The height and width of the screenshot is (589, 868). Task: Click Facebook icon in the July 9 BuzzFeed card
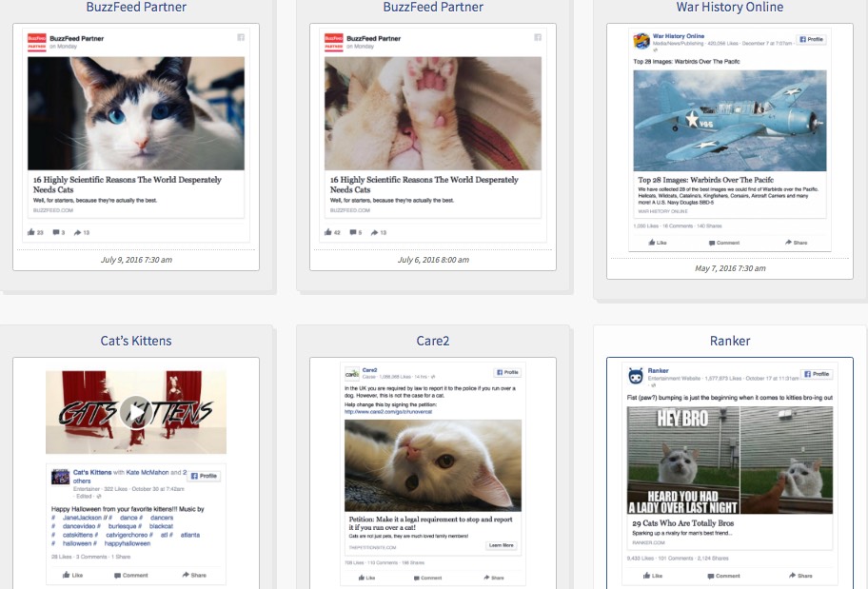click(241, 37)
